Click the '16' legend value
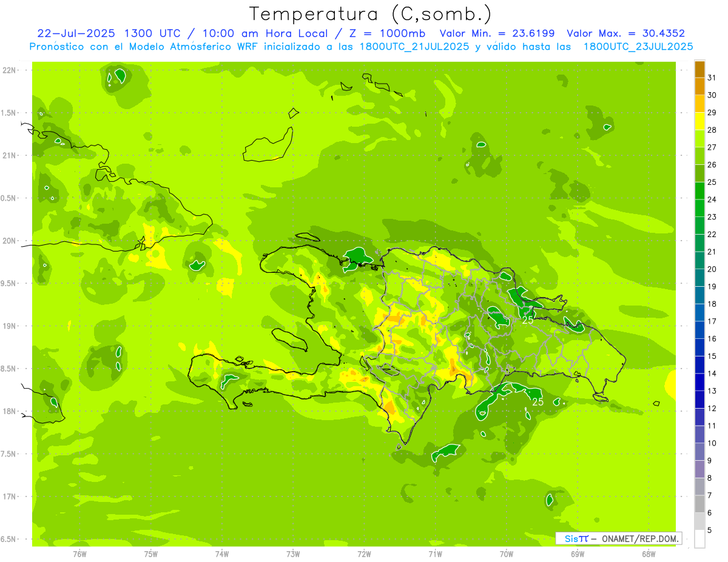 tap(712, 339)
